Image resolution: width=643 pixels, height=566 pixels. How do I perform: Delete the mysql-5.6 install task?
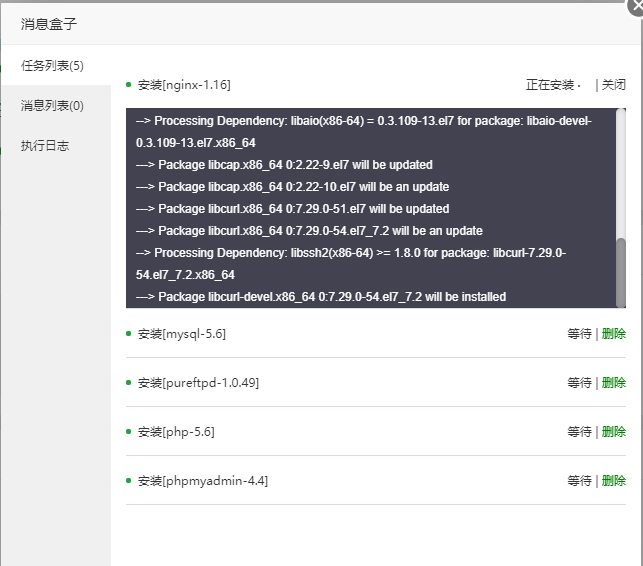614,334
